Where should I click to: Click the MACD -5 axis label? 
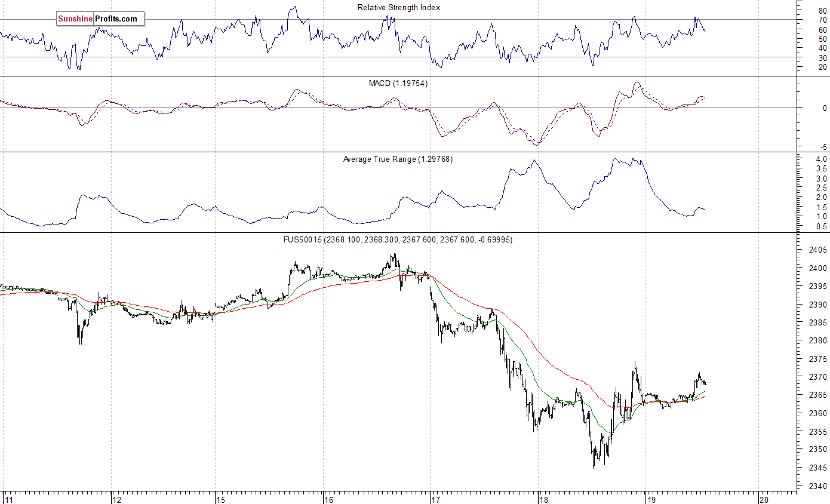click(x=824, y=147)
